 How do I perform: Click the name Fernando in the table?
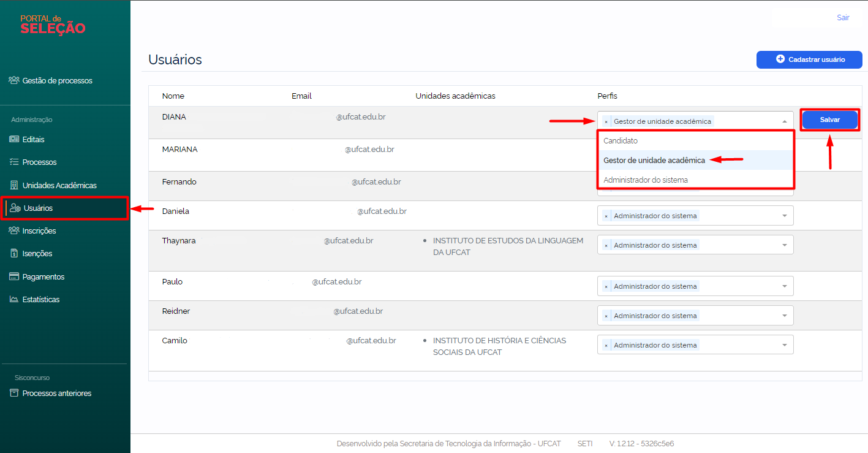click(x=179, y=181)
